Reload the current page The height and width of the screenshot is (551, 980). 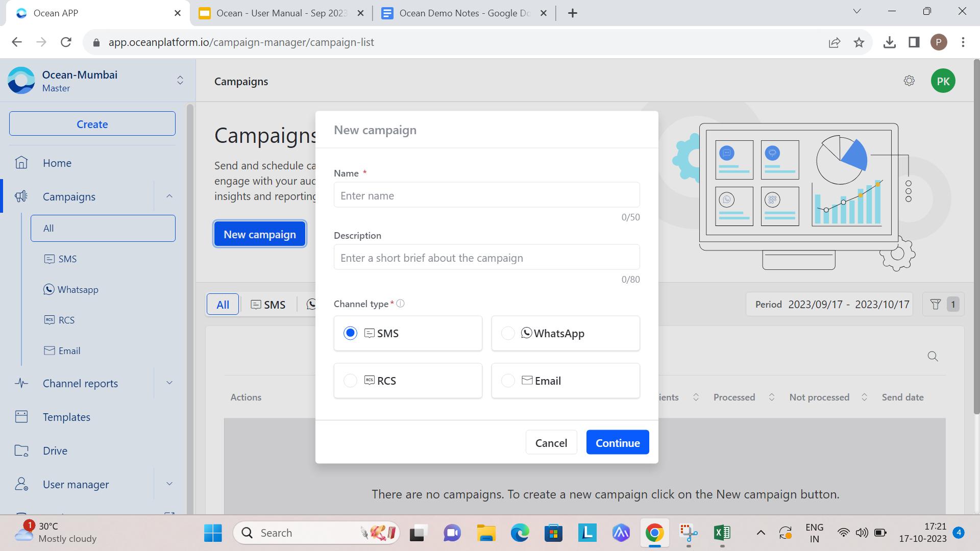66,42
